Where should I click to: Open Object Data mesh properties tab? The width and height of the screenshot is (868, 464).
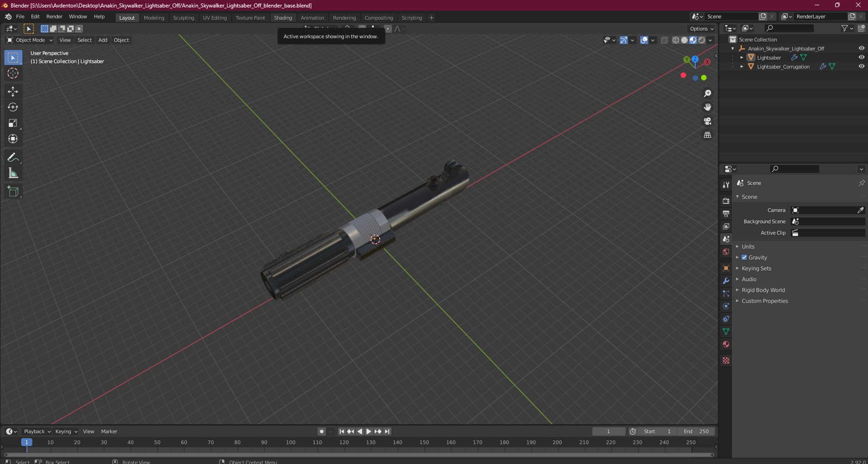(726, 331)
